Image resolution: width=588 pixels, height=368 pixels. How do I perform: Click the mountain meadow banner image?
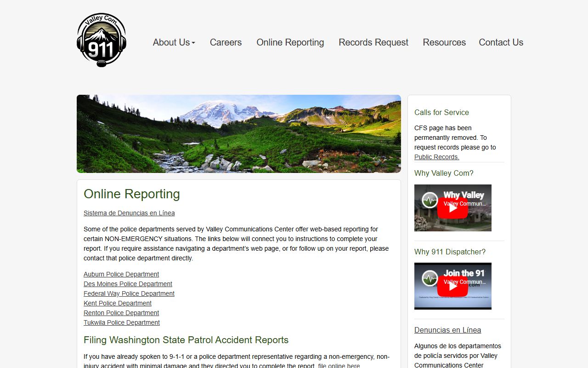(x=239, y=134)
